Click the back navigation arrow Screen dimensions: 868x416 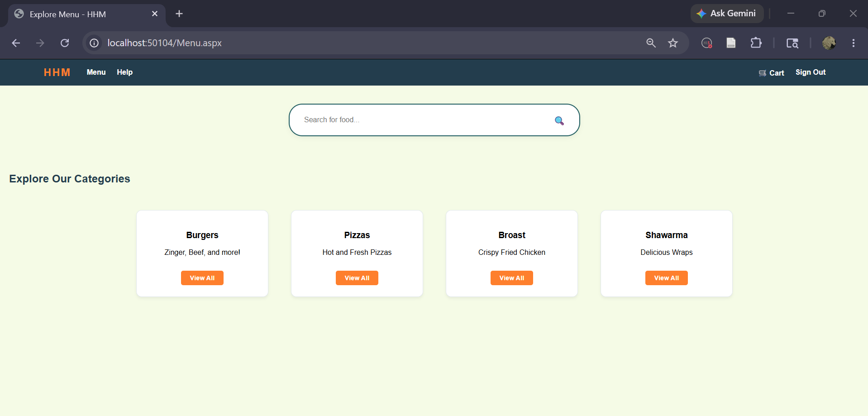[x=16, y=43]
